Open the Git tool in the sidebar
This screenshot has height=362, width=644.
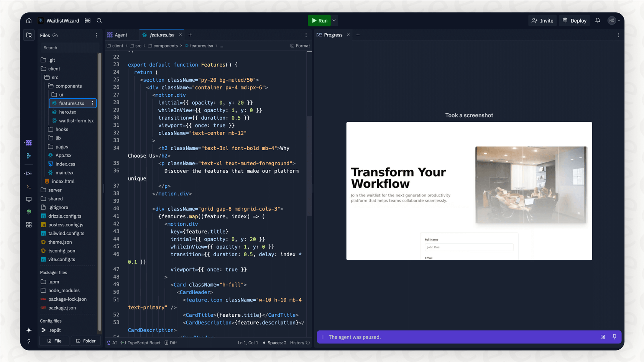[29, 156]
